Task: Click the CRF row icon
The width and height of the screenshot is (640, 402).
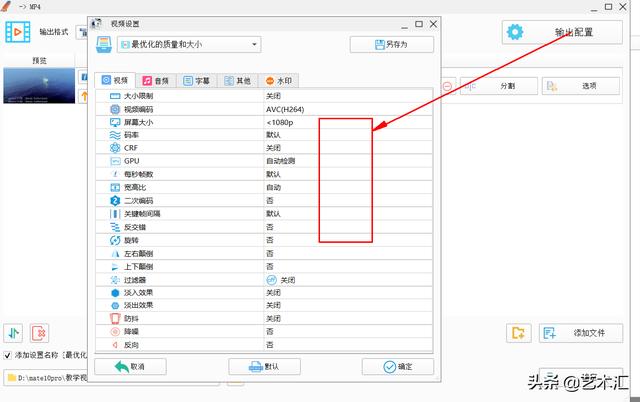Action: [115, 148]
